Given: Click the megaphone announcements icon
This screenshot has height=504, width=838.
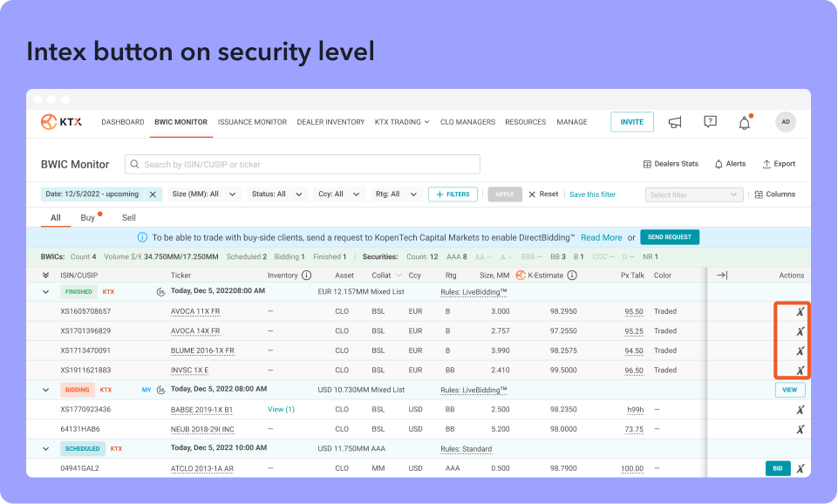Looking at the screenshot, I should tap(674, 123).
